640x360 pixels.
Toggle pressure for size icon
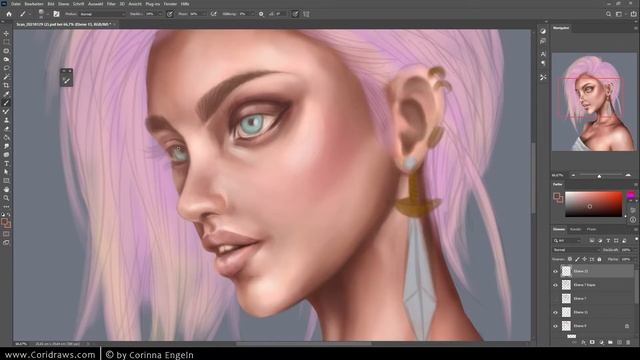pos(295,14)
